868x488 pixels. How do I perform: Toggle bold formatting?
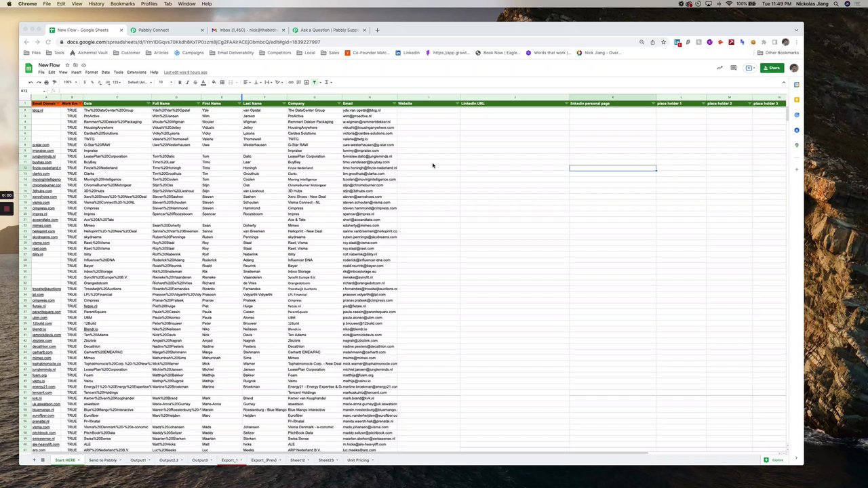coord(180,82)
